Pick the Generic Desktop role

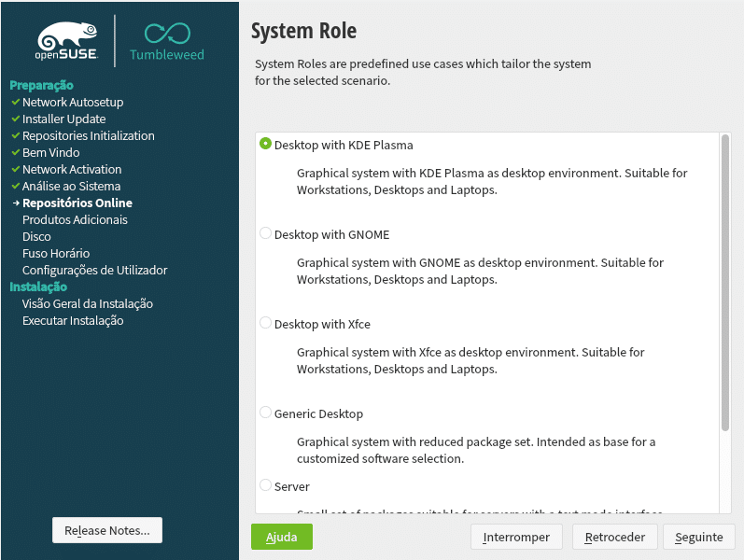266,413
